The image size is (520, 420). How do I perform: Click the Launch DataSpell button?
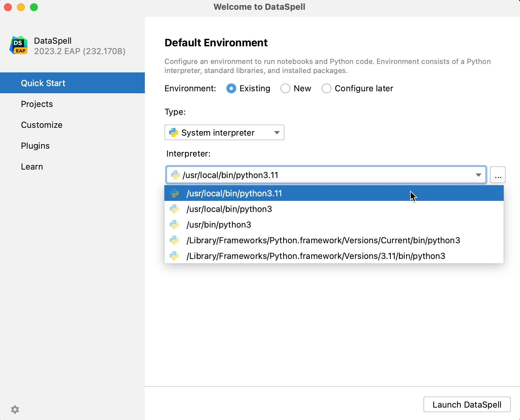point(467,404)
